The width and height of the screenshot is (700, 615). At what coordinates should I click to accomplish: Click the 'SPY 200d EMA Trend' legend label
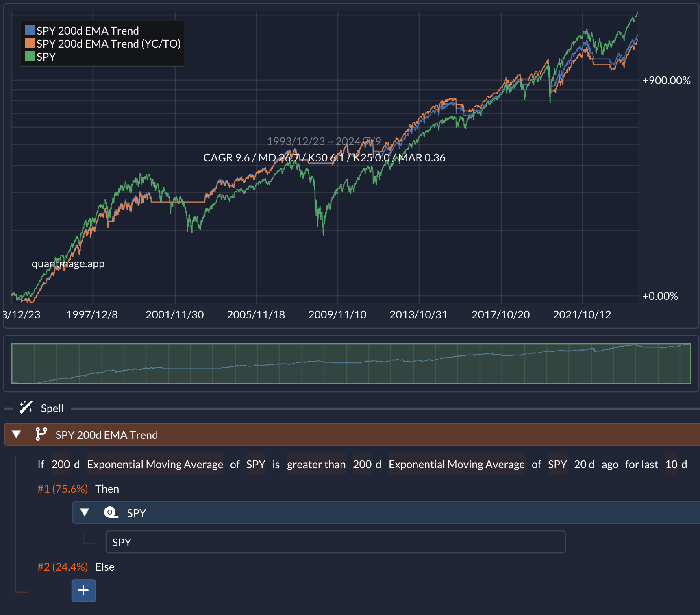[x=87, y=31]
